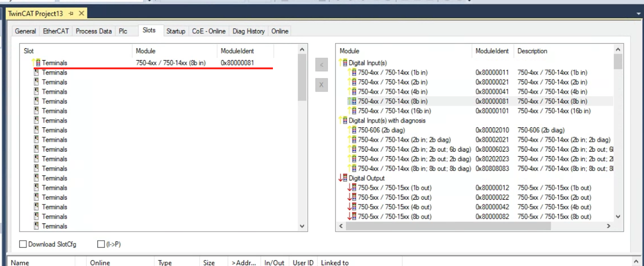Toggle the (I->P) checkbox
This screenshot has height=266, width=644.
pos(101,244)
